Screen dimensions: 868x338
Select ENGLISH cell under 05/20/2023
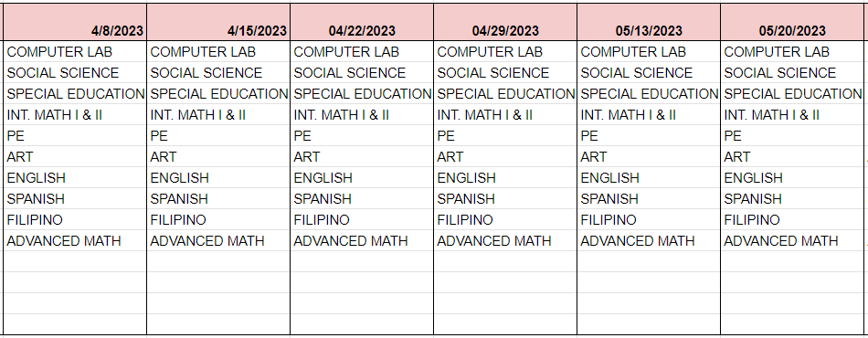(793, 178)
